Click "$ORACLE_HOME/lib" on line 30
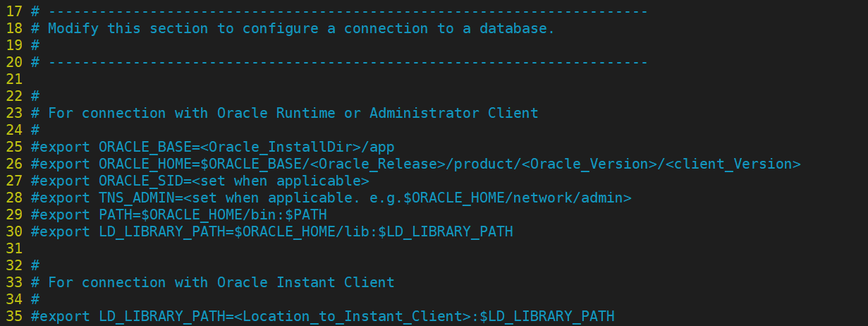 (x=301, y=231)
